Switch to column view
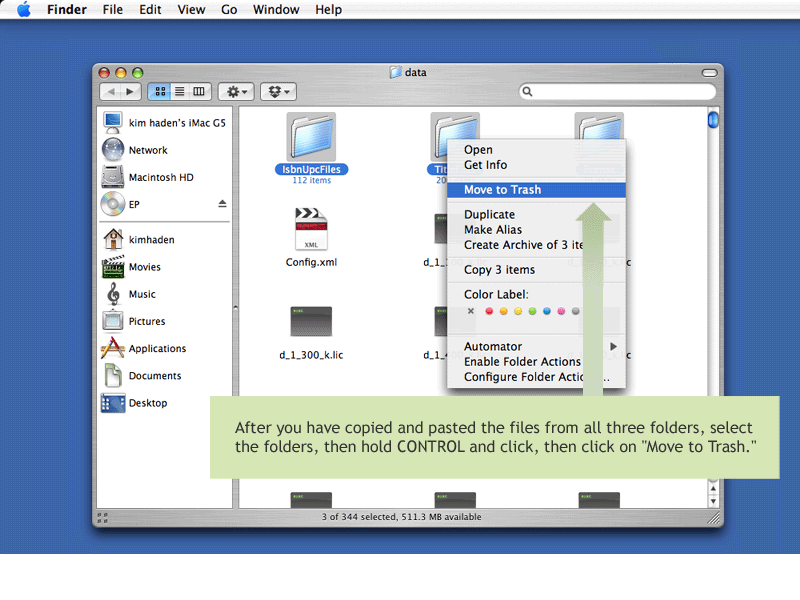Viewport: 800px width, 600px height. pyautogui.click(x=199, y=92)
